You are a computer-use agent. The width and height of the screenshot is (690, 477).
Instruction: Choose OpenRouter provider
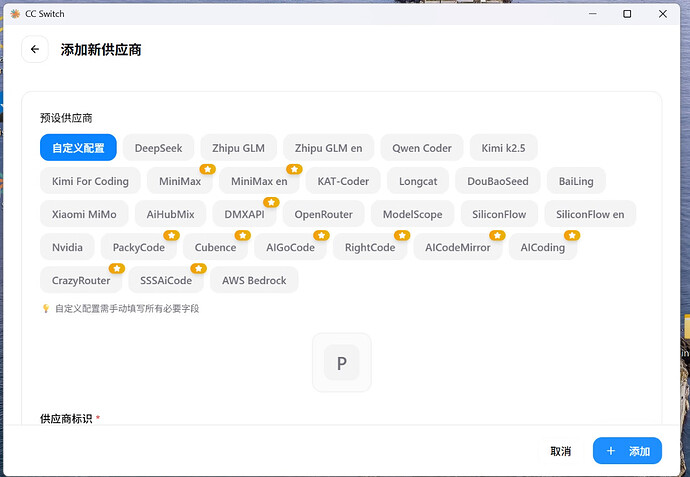323,214
